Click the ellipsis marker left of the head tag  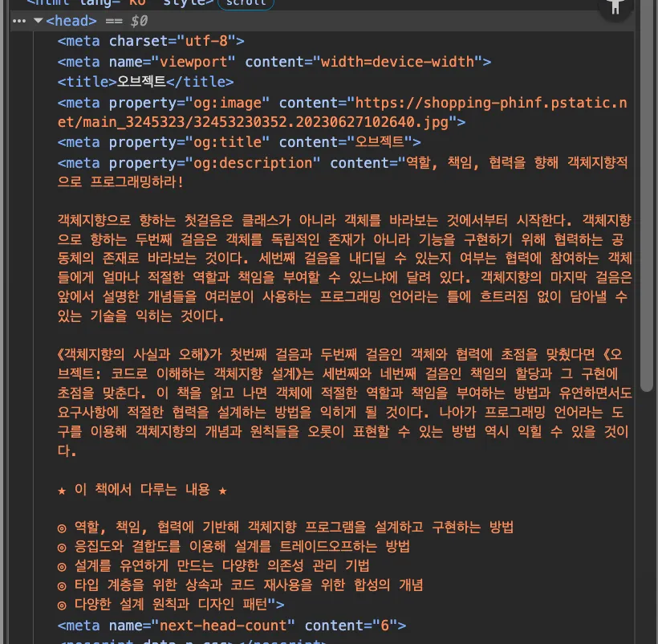pyautogui.click(x=18, y=21)
